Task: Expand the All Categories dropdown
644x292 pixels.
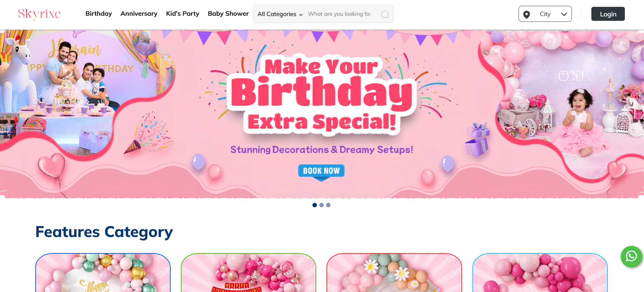Action: pos(280,14)
